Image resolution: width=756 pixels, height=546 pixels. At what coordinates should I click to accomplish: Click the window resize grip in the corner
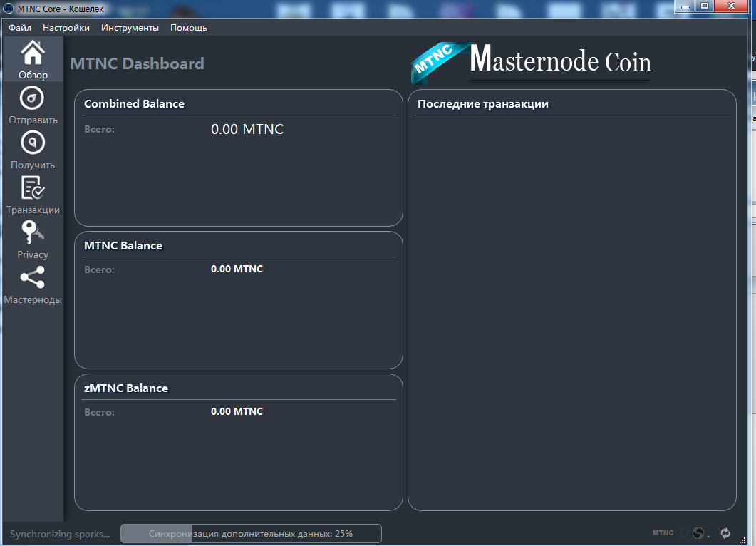point(742,540)
